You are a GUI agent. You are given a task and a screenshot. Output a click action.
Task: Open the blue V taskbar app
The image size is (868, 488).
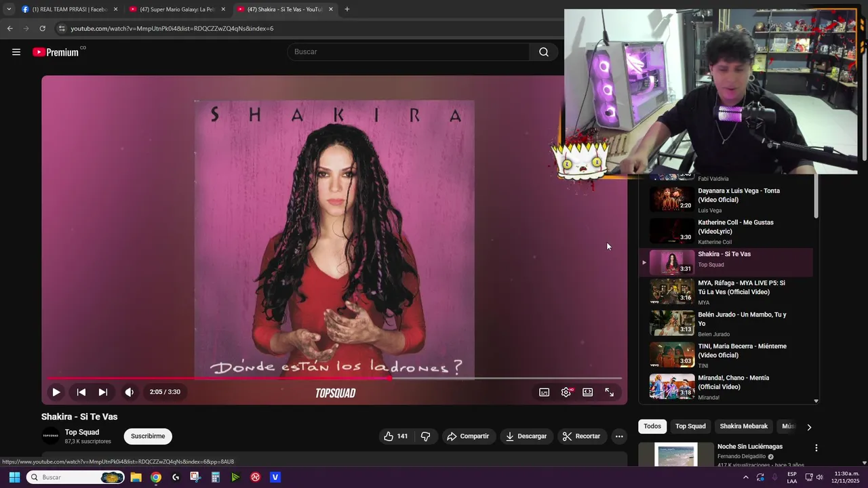[275, 477]
